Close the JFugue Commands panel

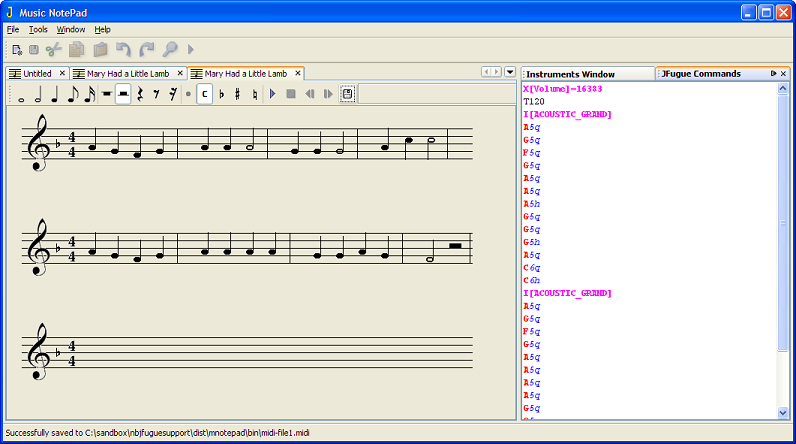coord(783,74)
